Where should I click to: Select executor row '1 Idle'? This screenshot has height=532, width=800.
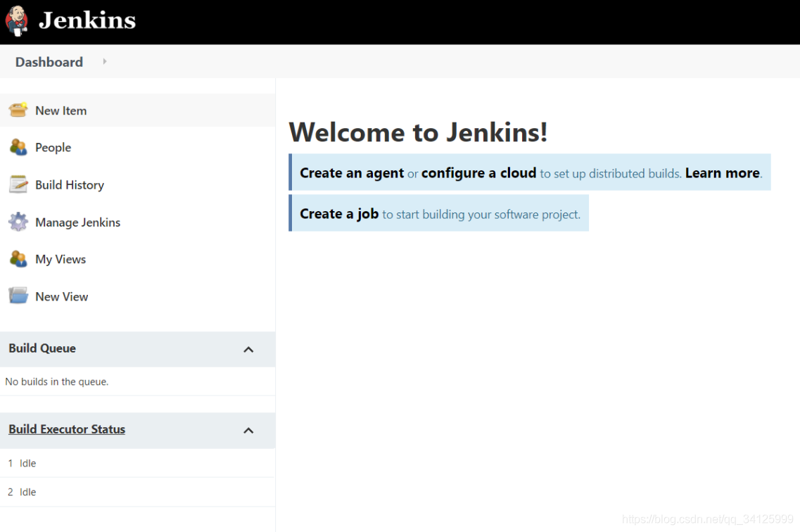[x=137, y=463]
